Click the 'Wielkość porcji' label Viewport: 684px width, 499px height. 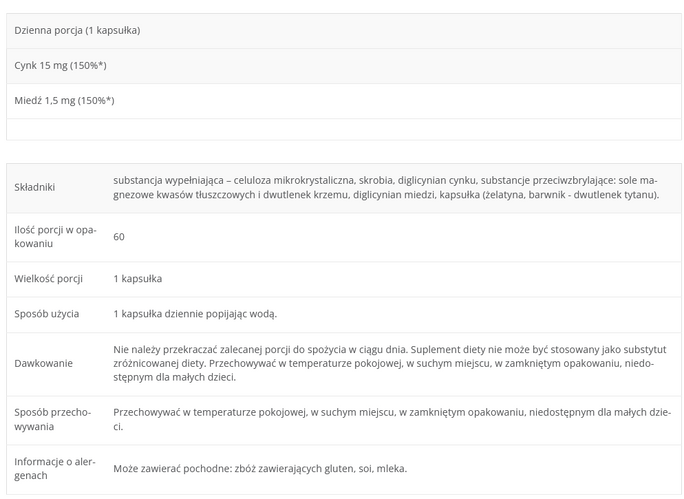tap(49, 278)
